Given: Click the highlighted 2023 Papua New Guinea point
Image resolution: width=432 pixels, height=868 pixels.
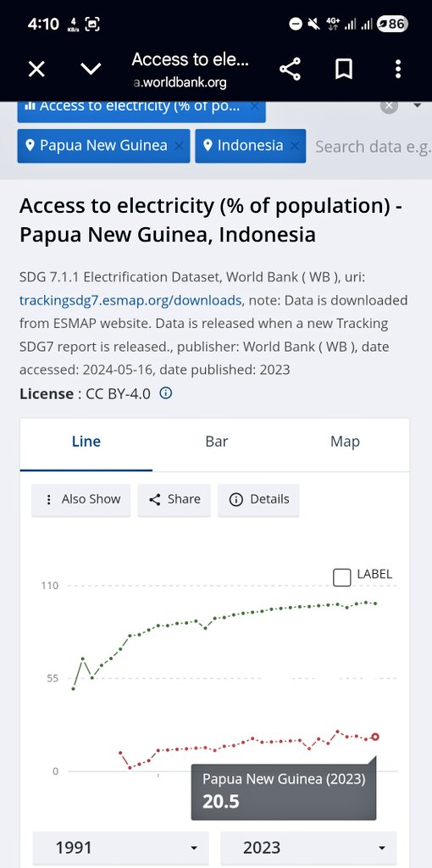Looking at the screenshot, I should pos(375,737).
